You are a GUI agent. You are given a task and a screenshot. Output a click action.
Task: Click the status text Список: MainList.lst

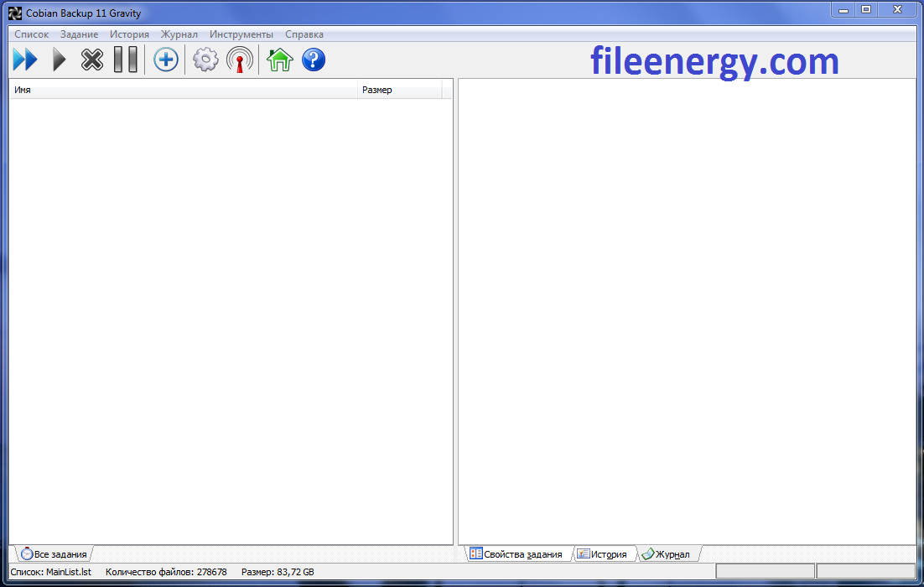click(x=50, y=572)
